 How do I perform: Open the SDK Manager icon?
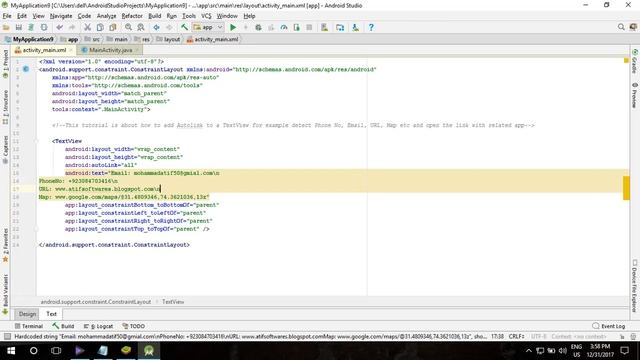point(356,27)
